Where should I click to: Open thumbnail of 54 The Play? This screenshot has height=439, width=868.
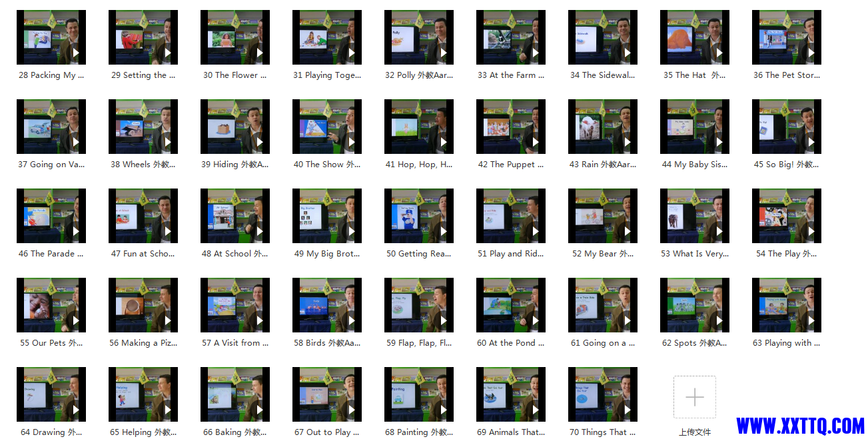[787, 216]
